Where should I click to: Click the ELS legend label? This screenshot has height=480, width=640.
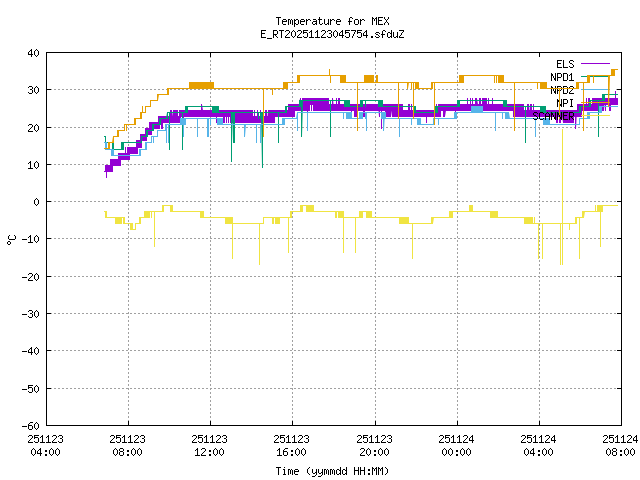[565, 64]
